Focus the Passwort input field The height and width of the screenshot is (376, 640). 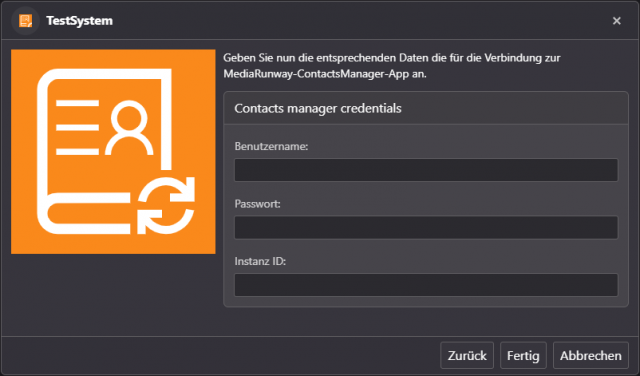pyautogui.click(x=426, y=227)
